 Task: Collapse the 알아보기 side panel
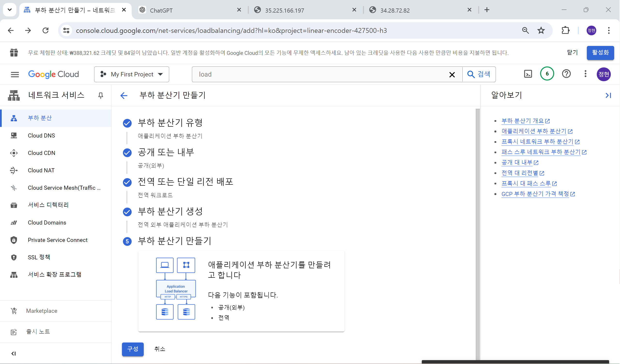tap(608, 95)
